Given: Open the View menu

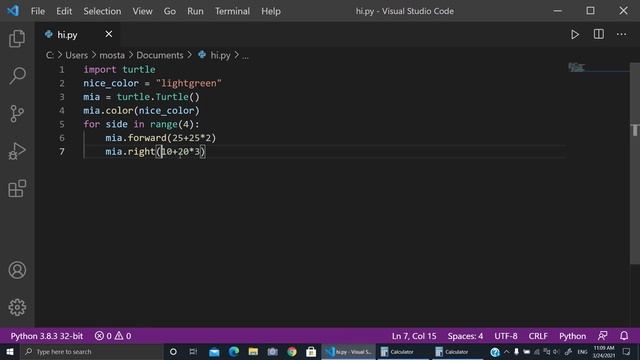Looking at the screenshot, I should click(x=142, y=11).
